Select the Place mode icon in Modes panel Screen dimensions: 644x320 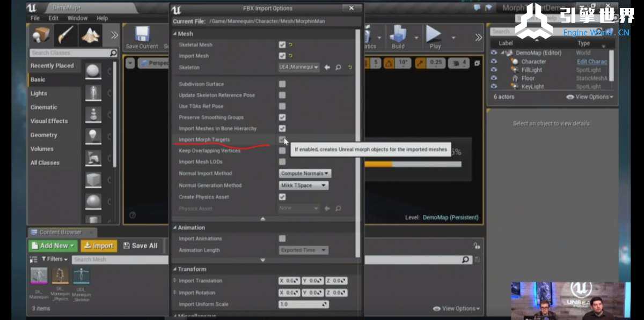[x=41, y=35]
